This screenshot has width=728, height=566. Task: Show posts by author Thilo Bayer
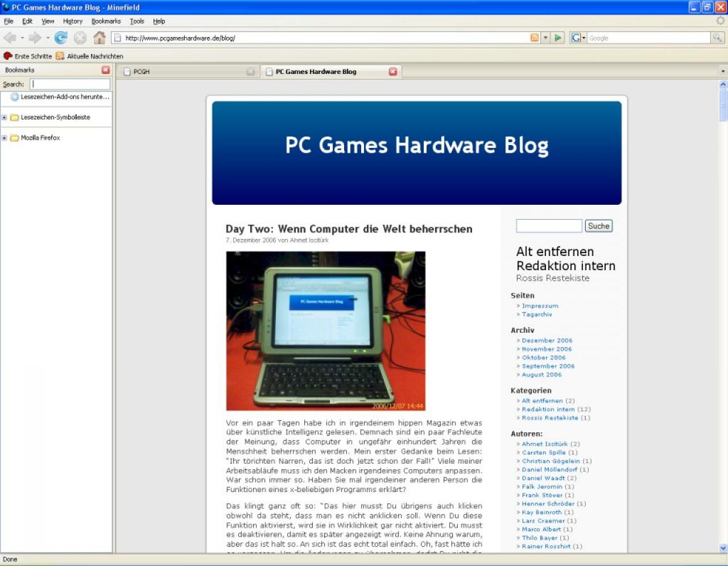[x=540, y=538]
